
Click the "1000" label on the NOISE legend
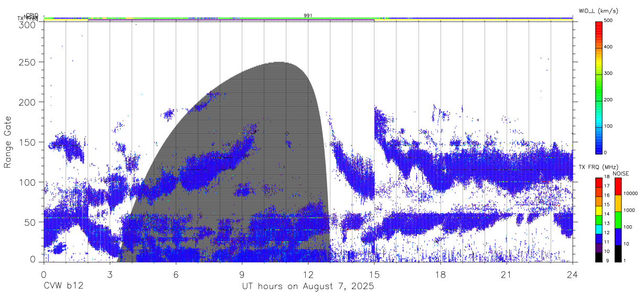pos(629,210)
